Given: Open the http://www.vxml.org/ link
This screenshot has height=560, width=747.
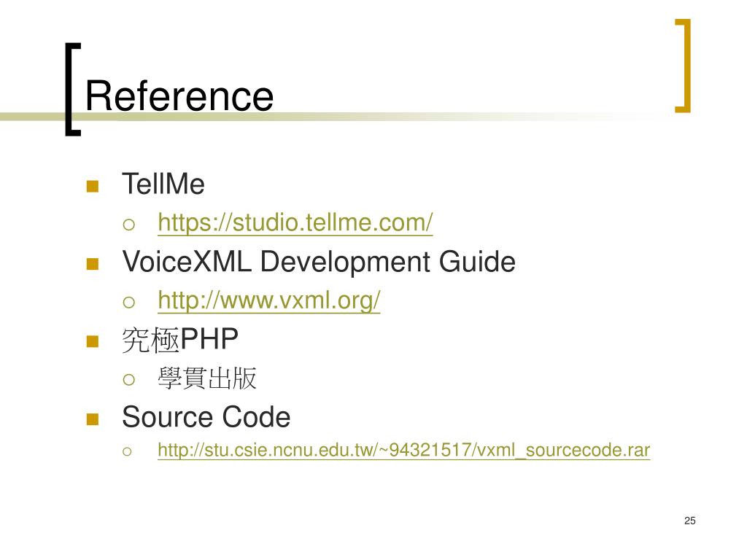Looking at the screenshot, I should 268,300.
